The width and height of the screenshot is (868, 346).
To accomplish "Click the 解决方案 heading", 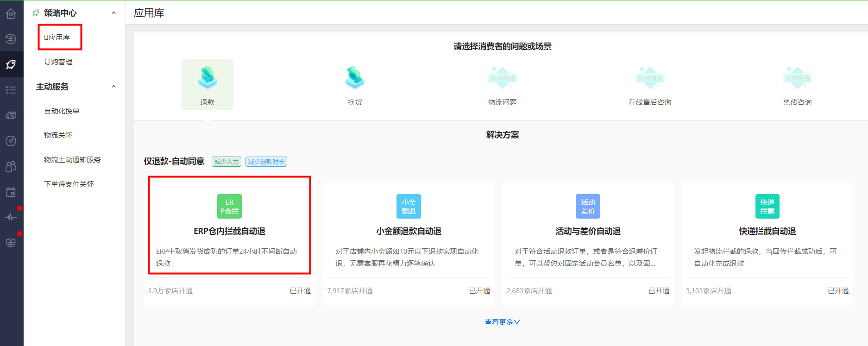I will point(503,135).
